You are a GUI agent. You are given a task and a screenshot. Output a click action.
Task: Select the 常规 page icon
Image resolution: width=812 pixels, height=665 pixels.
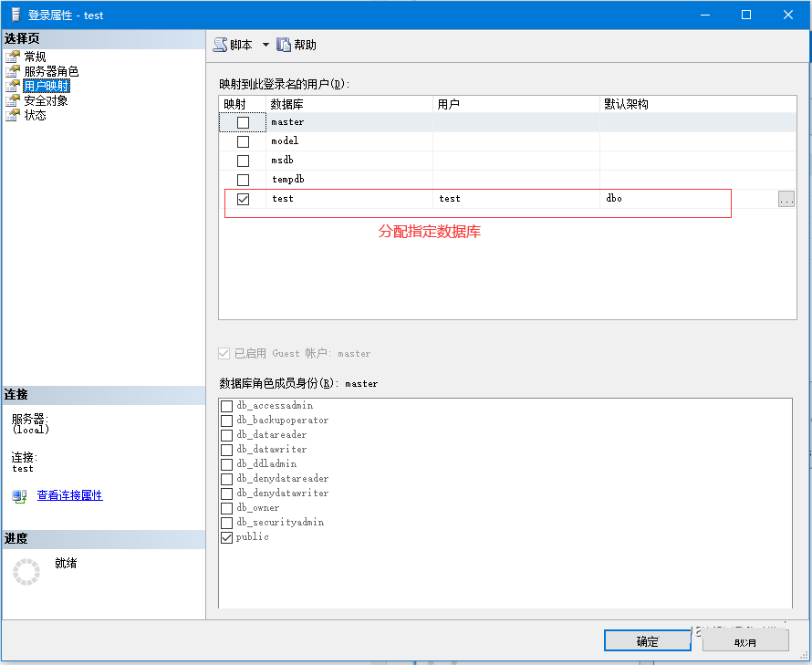point(13,57)
